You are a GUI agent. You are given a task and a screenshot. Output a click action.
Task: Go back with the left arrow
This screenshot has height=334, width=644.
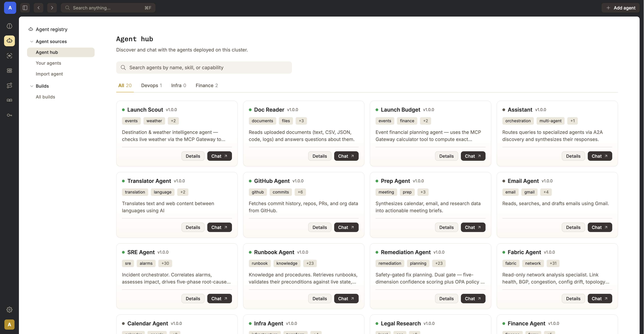39,8
